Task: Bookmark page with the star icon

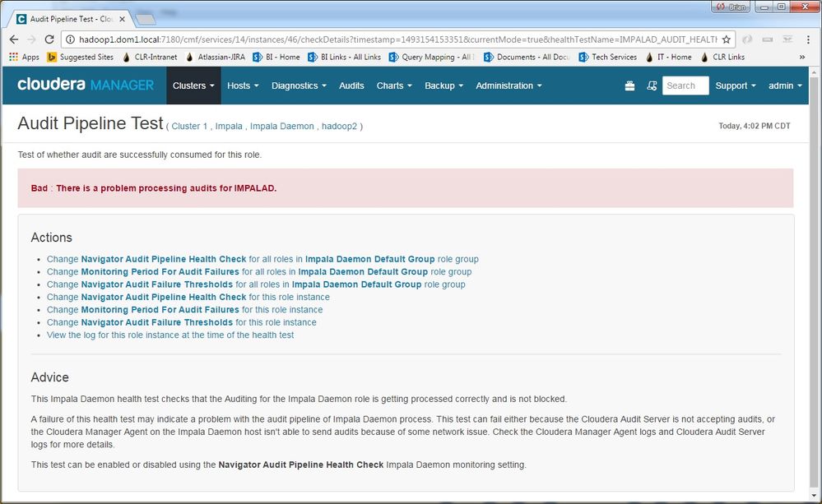Action: (x=726, y=39)
